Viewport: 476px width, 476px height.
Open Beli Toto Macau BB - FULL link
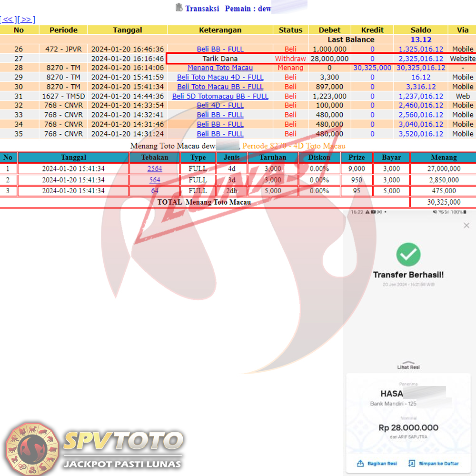(220, 87)
